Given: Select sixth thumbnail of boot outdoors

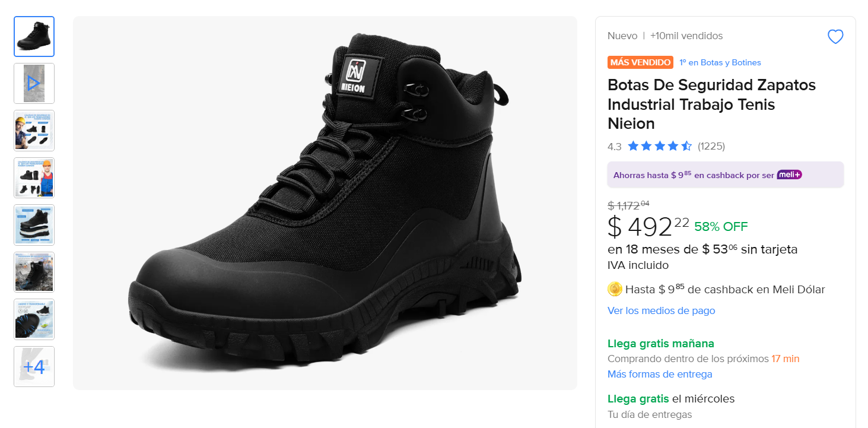Looking at the screenshot, I should (x=34, y=272).
